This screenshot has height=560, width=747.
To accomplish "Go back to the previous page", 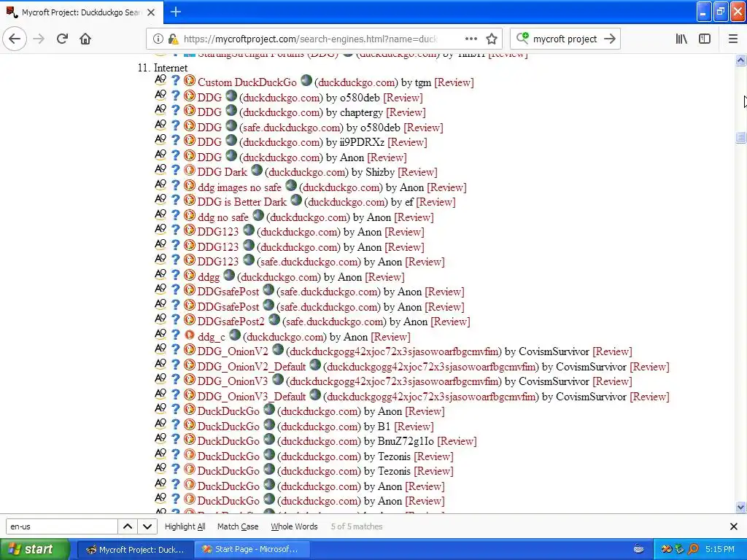I will 15,39.
